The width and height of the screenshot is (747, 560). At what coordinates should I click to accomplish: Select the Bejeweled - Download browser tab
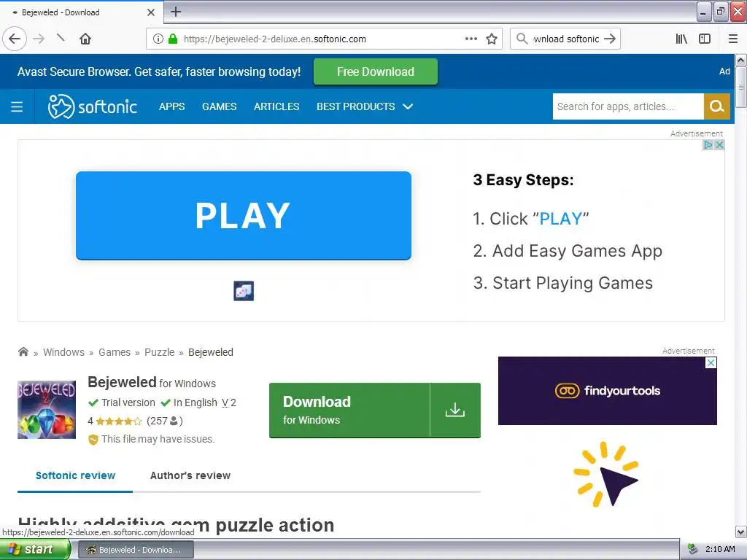(81, 12)
